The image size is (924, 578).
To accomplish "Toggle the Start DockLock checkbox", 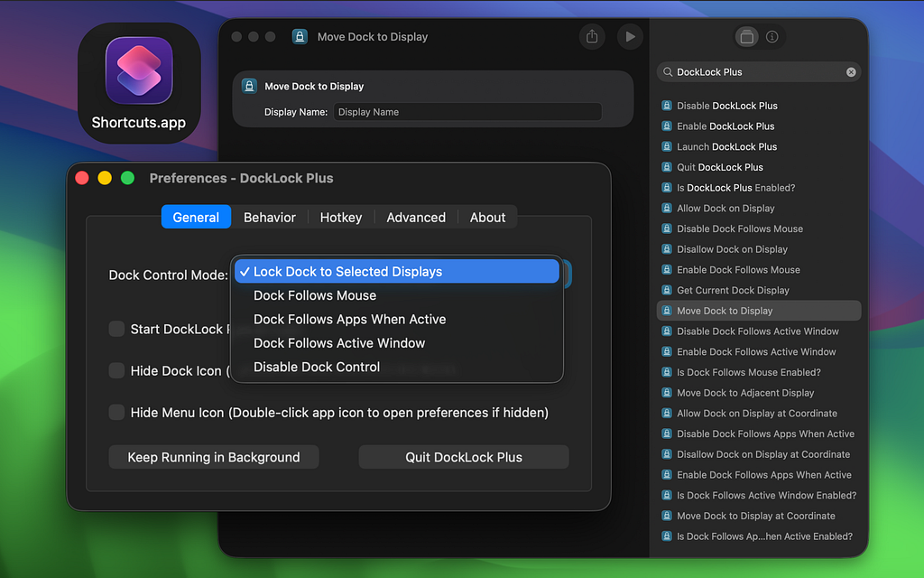I will [x=116, y=329].
